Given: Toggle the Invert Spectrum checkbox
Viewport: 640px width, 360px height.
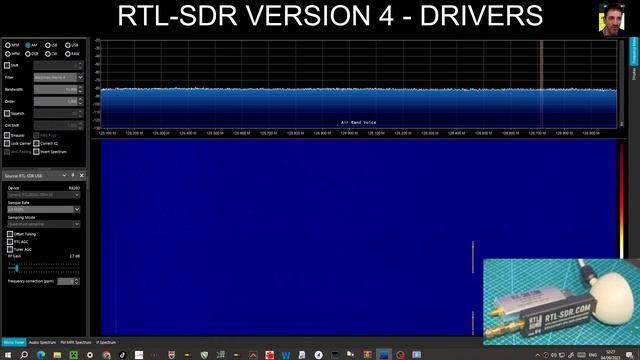Looking at the screenshot, I should click(x=36, y=151).
